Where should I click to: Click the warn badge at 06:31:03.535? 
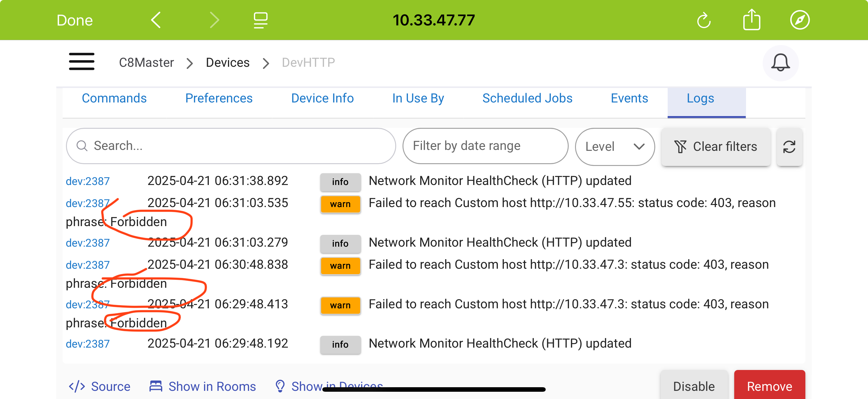click(x=340, y=204)
